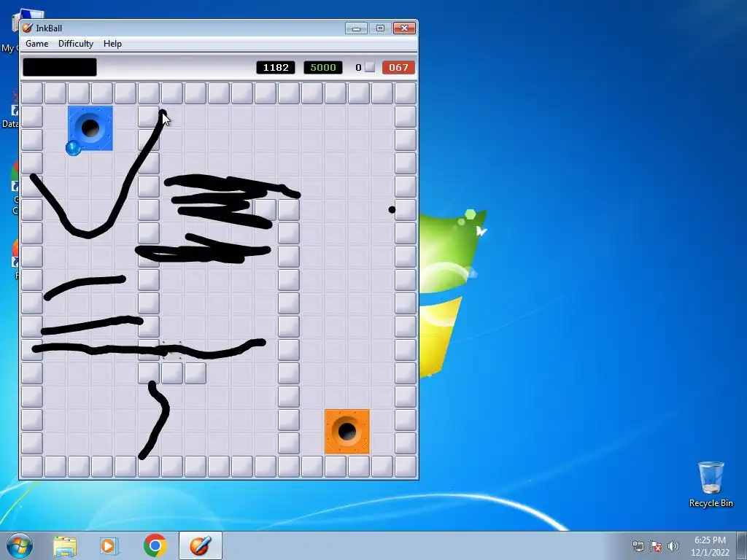
Task: Click the InkBall taskbar button
Action: [x=201, y=545]
